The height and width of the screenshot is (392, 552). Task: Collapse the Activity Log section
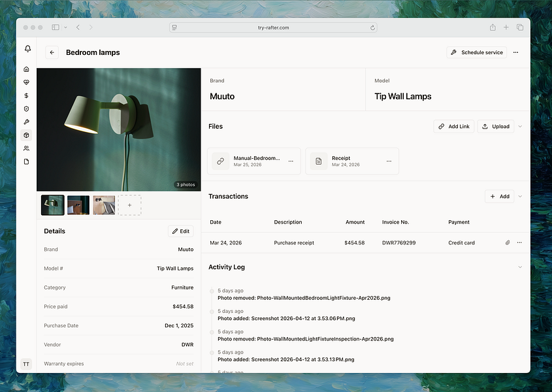point(520,267)
